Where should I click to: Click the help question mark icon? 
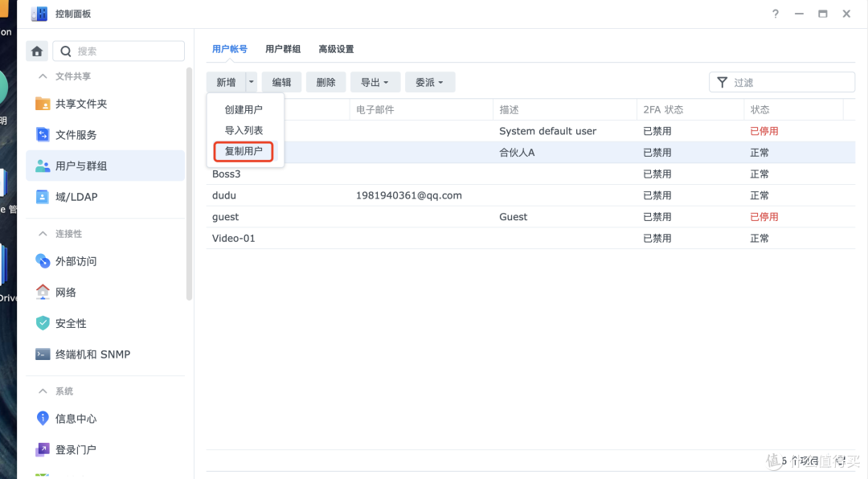pos(776,14)
